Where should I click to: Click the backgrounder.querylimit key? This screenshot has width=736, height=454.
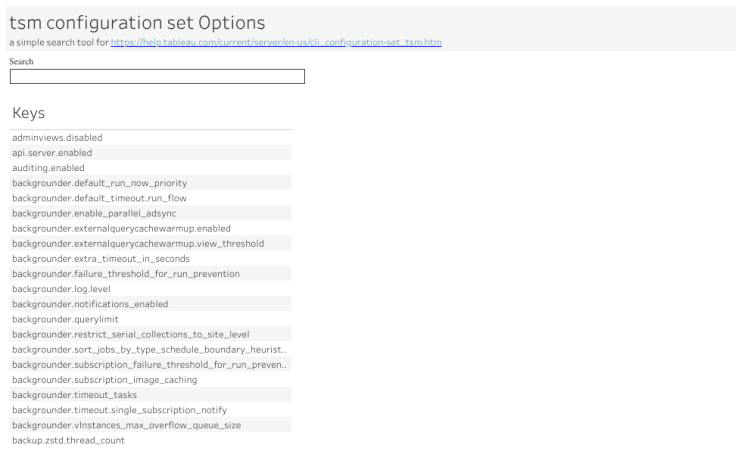coord(65,319)
